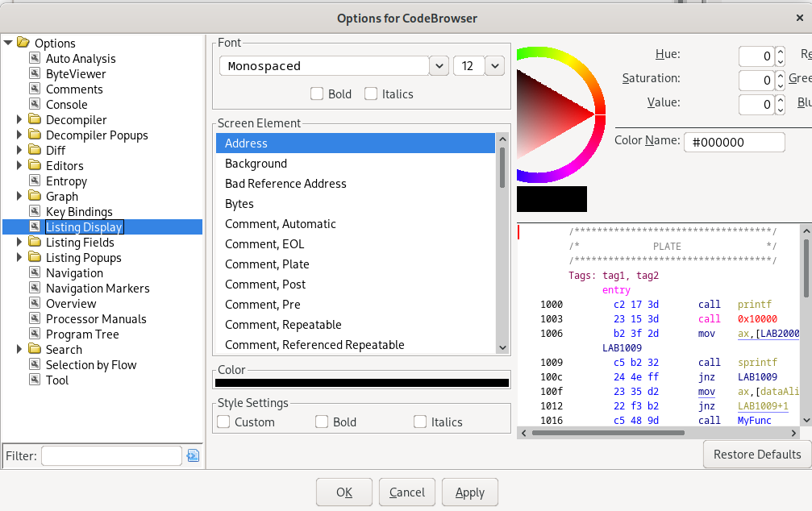Image resolution: width=812 pixels, height=511 pixels.
Task: Click the Auto Analysis options page icon
Action: click(35, 58)
